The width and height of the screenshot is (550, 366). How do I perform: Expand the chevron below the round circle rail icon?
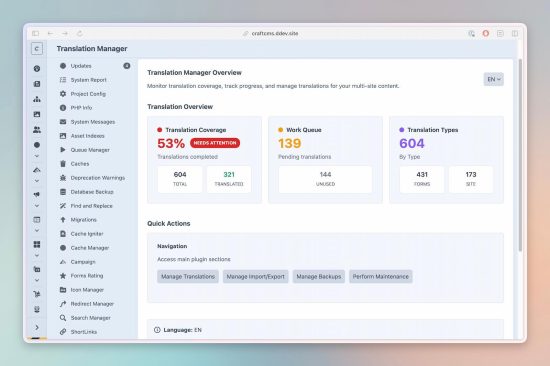coord(37,156)
